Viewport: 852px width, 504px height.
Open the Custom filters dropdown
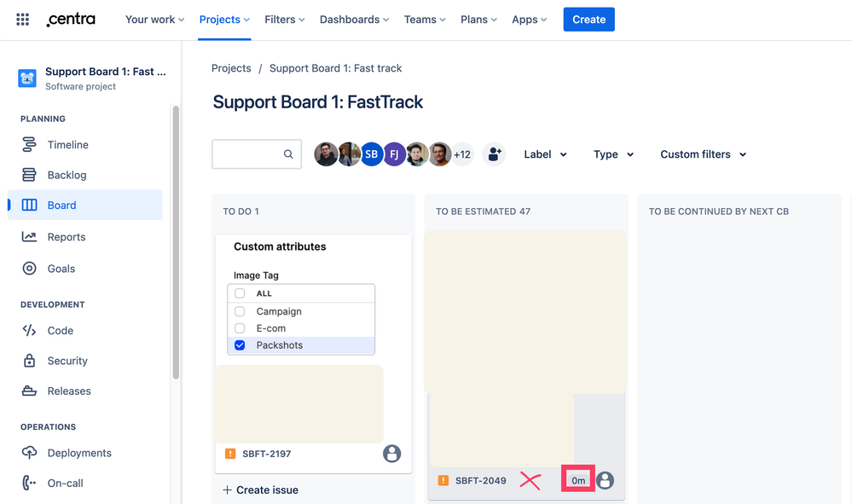[703, 154]
